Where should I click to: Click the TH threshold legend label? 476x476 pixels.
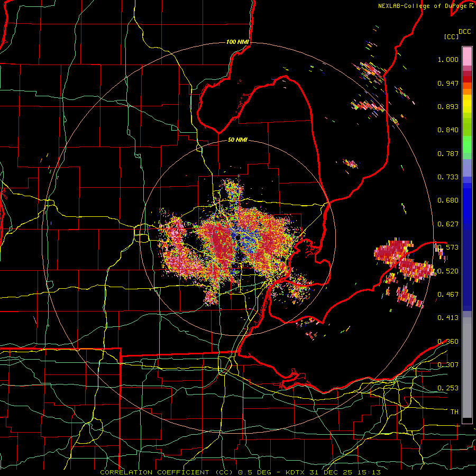[454, 412]
